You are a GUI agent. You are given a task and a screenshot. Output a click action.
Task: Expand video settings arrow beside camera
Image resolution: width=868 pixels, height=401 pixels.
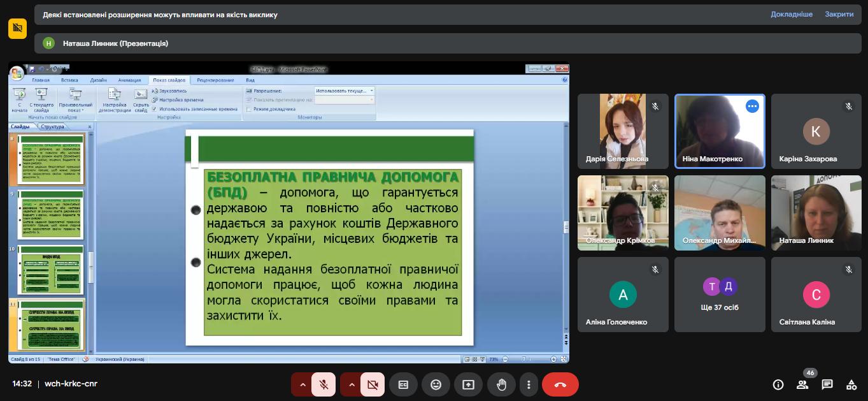tap(351, 384)
